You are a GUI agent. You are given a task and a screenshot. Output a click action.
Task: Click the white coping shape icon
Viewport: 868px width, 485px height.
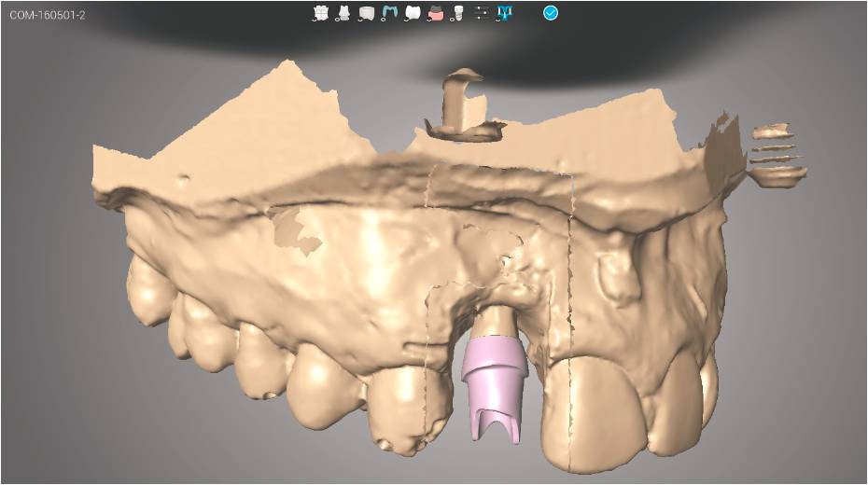coord(366,13)
